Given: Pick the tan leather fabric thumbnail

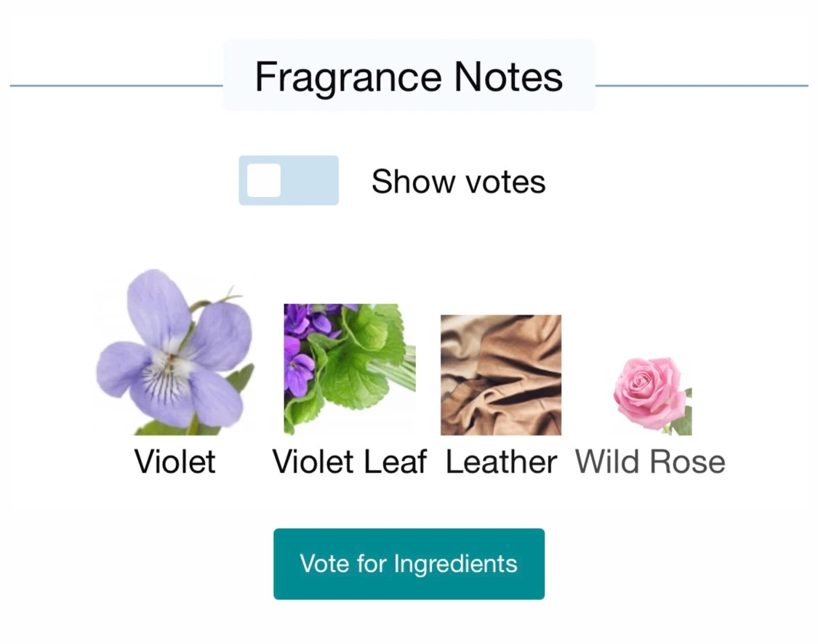Looking at the screenshot, I should point(501,374).
